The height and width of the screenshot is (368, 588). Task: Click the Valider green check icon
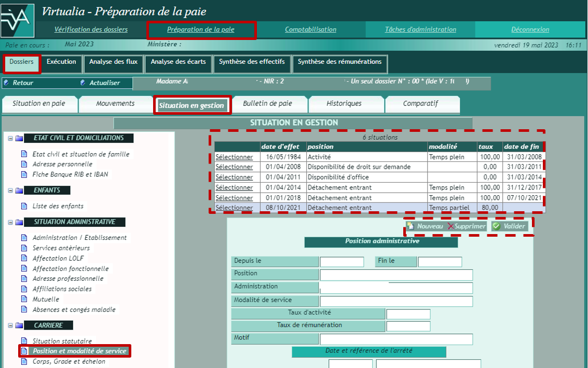[x=496, y=226]
